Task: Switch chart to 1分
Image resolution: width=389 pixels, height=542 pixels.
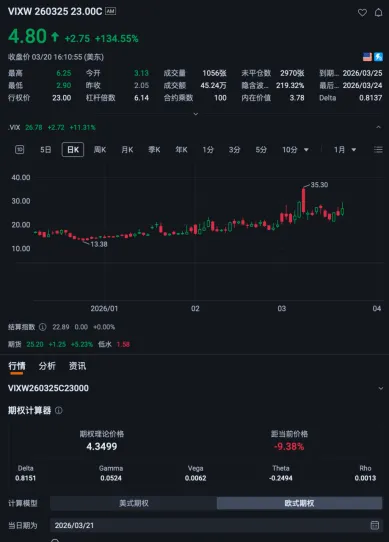Action: [208, 150]
